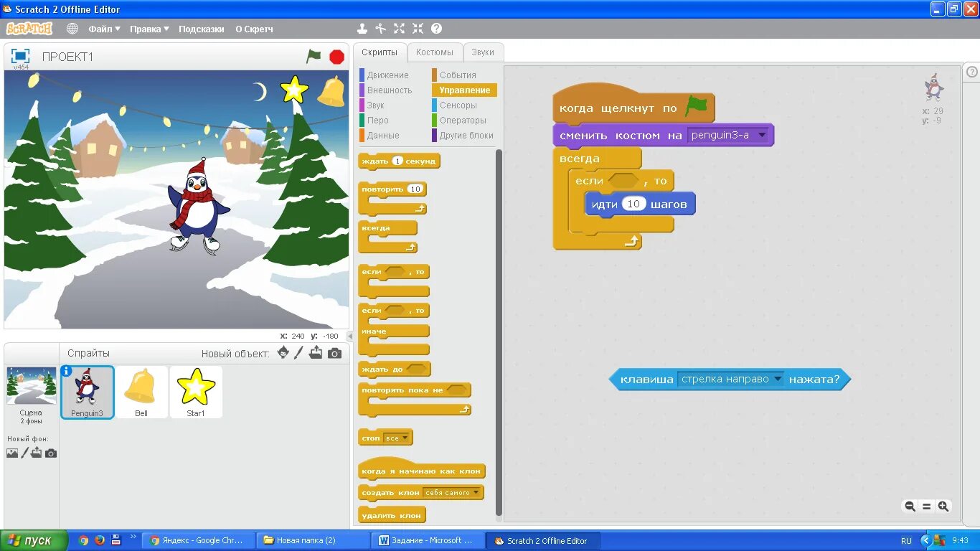
Task: Select the Grow sprite tool
Action: [400, 29]
